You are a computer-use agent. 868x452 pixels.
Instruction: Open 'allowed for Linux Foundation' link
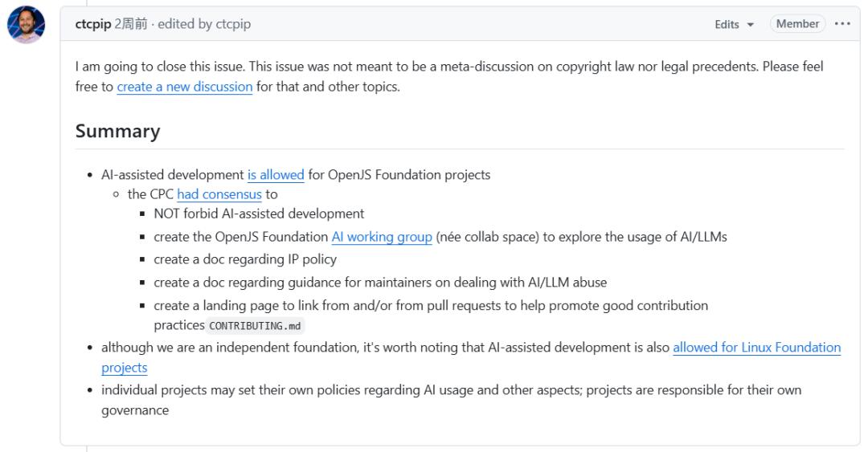click(756, 348)
